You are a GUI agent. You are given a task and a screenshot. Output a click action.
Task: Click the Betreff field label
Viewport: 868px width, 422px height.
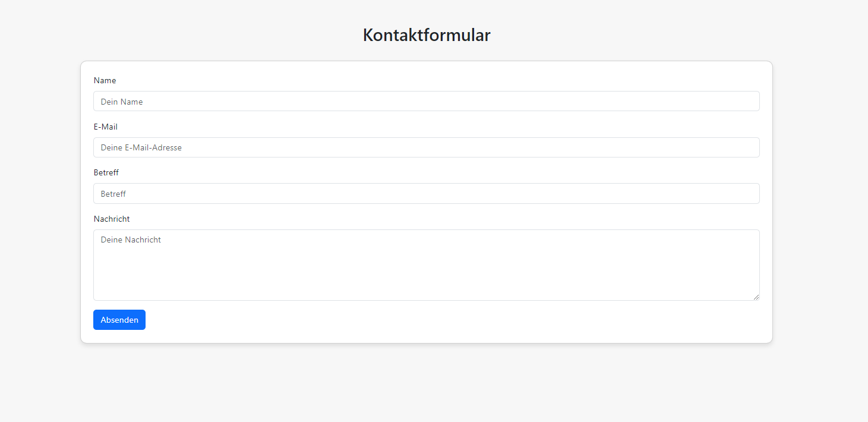pos(106,172)
